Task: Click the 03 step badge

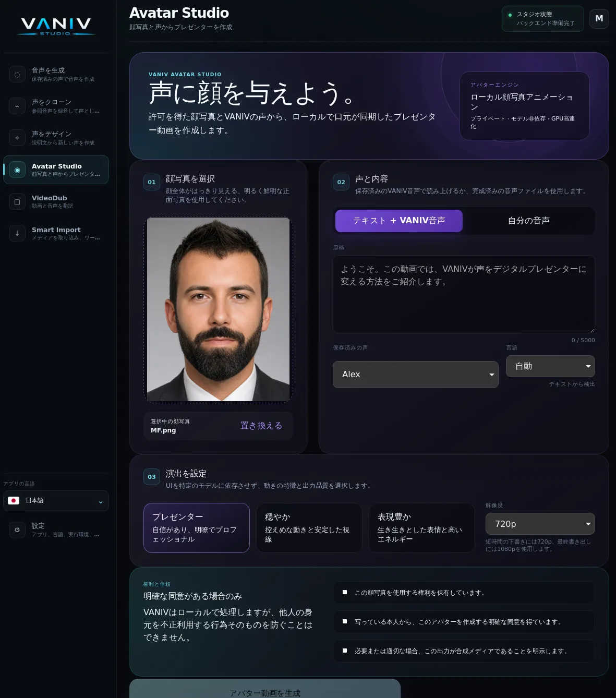Action: [x=152, y=477]
